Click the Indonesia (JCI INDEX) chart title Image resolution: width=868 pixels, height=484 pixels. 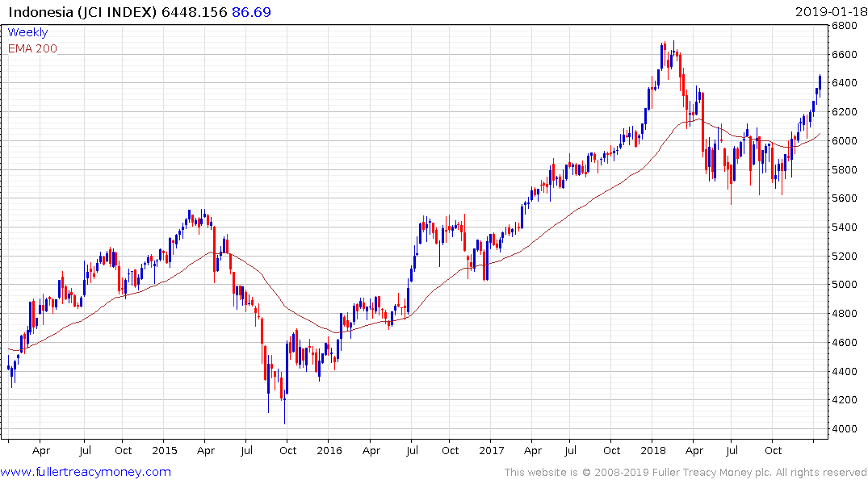click(82, 12)
